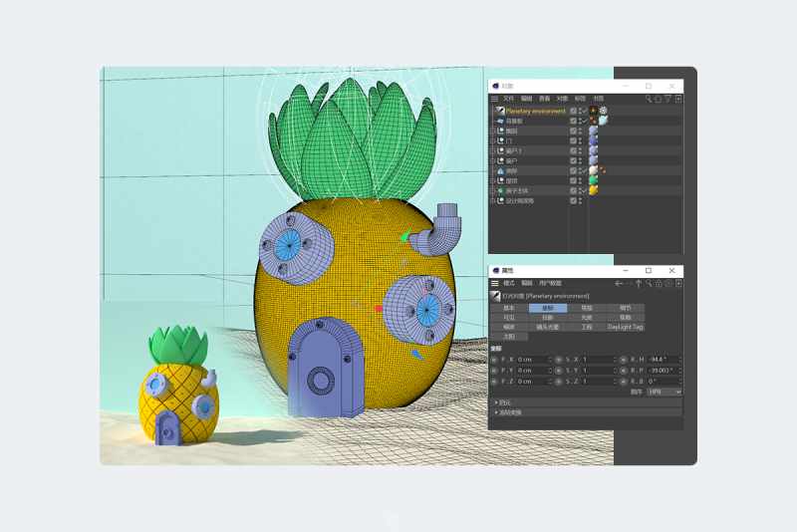The height and width of the screenshot is (532, 797).
Task: Toggle the keyframe circle beside P.Z
Action: pyautogui.click(x=494, y=382)
